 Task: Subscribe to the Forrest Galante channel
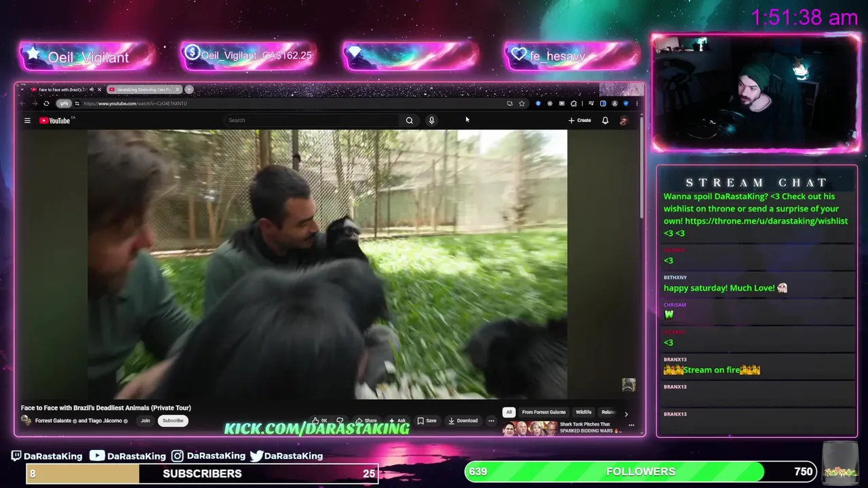coord(173,421)
